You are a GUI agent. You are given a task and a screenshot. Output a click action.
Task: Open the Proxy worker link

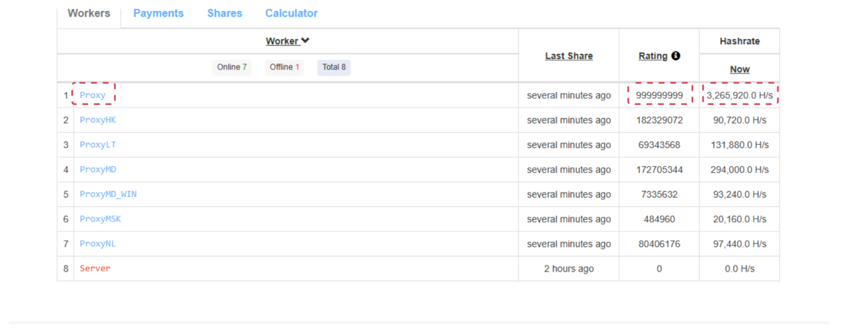pos(93,95)
